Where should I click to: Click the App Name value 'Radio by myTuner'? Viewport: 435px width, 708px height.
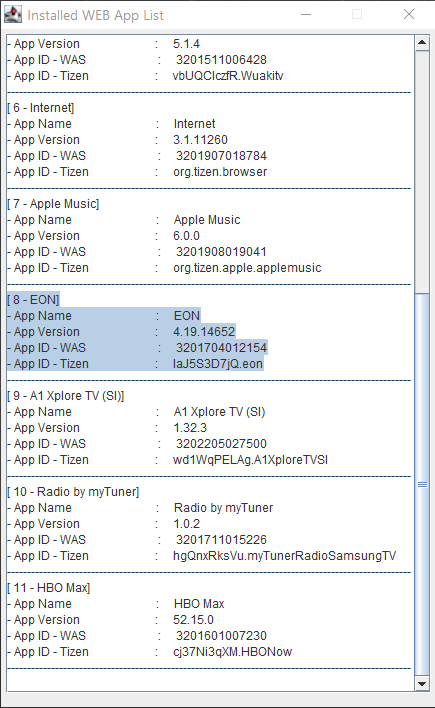coord(224,508)
